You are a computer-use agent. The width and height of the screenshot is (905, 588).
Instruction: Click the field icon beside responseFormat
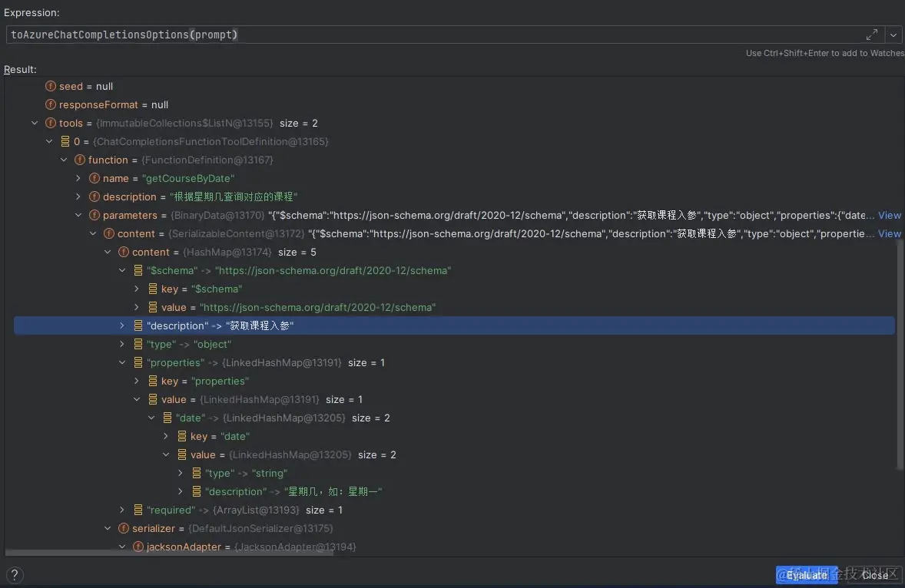pyautogui.click(x=51, y=104)
